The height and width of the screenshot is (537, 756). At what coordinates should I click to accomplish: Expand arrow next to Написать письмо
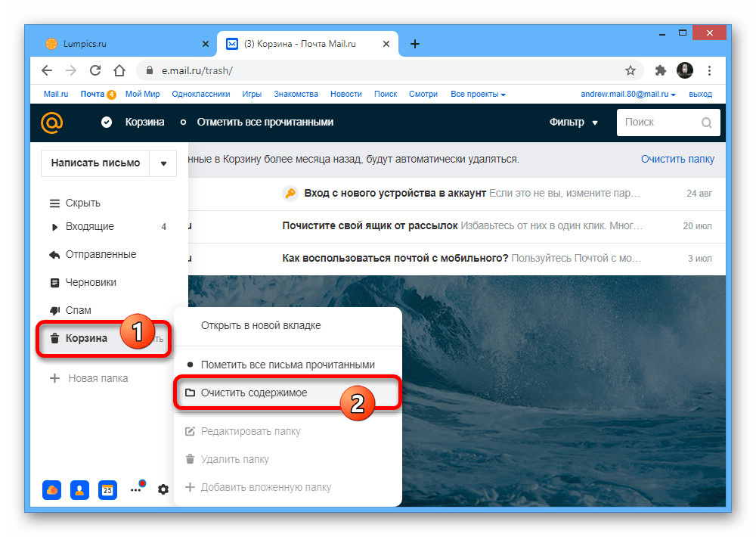(x=163, y=163)
